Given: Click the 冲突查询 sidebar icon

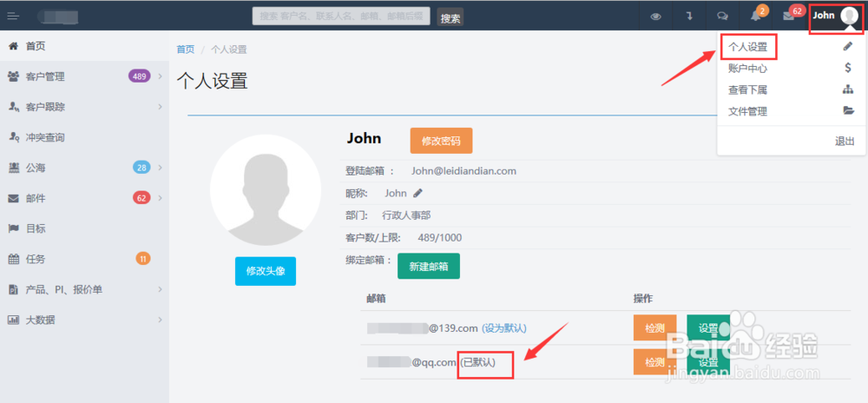Looking at the screenshot, I should coord(13,137).
